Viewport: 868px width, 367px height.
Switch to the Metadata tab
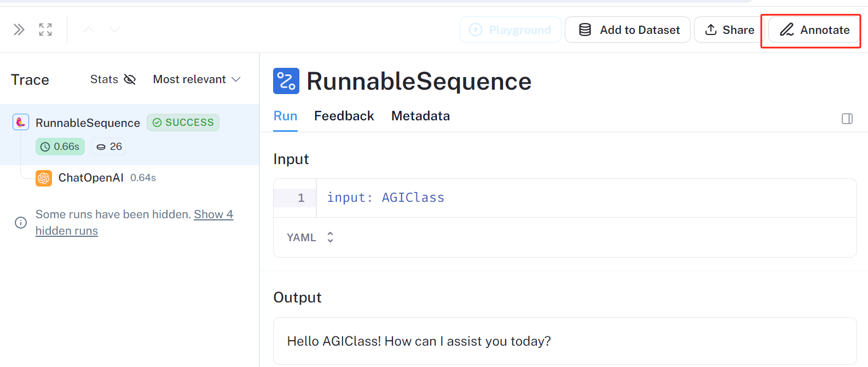pos(420,116)
